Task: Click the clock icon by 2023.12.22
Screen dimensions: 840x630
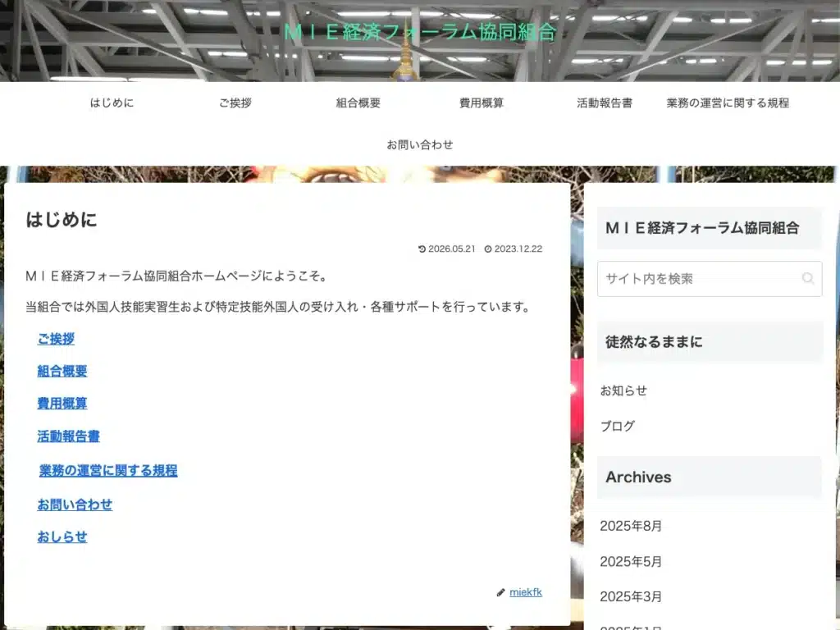Action: point(488,249)
